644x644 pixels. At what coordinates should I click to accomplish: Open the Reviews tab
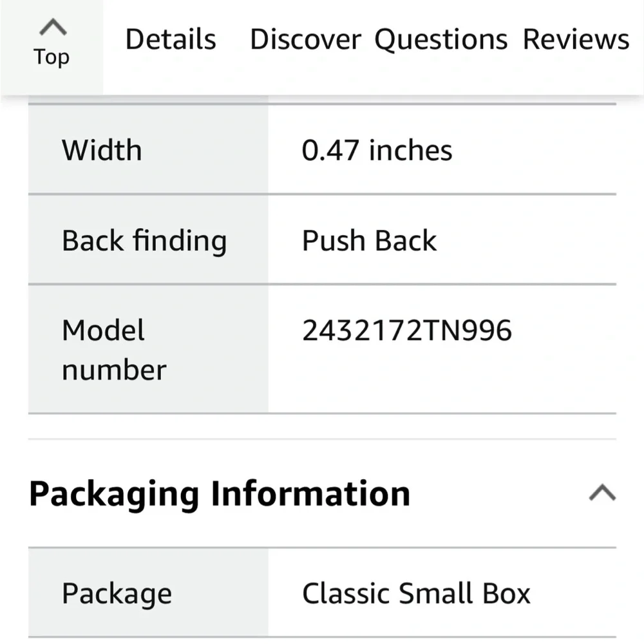(576, 39)
